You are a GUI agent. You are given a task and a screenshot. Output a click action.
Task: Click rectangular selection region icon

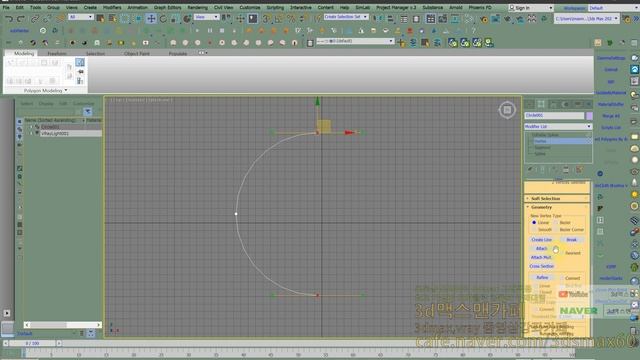[x=125, y=18]
